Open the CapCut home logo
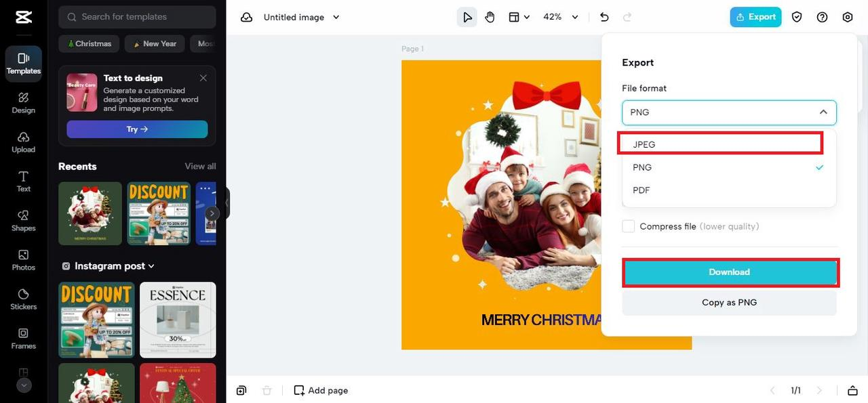 (24, 17)
